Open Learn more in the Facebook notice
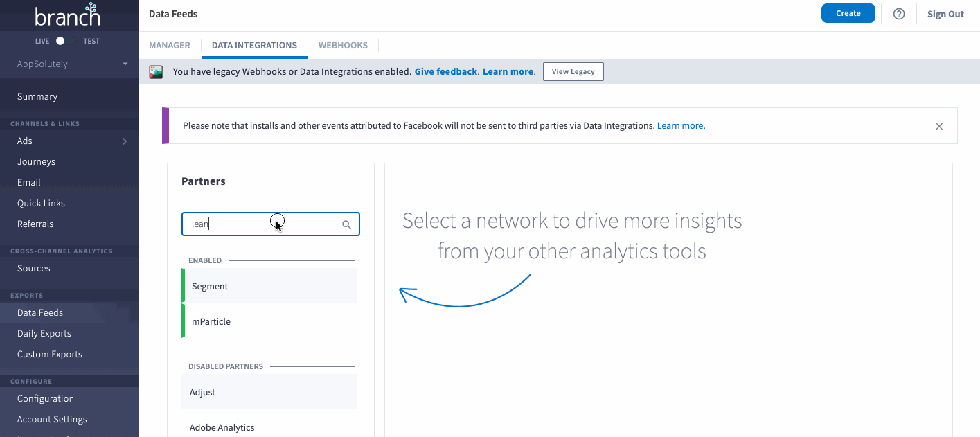Image resolution: width=980 pixels, height=437 pixels. [681, 126]
